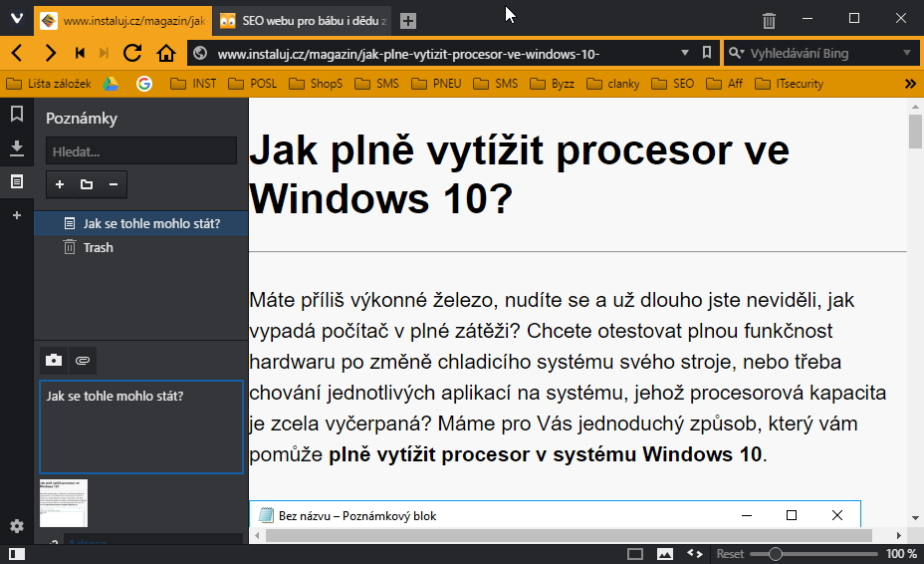Open the Byzz bookmarks folder

click(553, 84)
